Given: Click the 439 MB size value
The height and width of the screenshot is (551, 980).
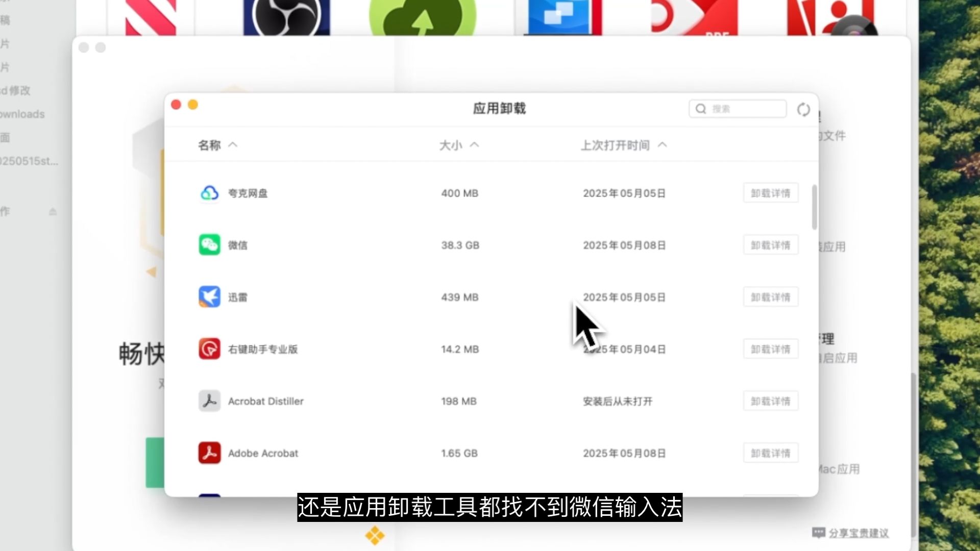Looking at the screenshot, I should 460,297.
